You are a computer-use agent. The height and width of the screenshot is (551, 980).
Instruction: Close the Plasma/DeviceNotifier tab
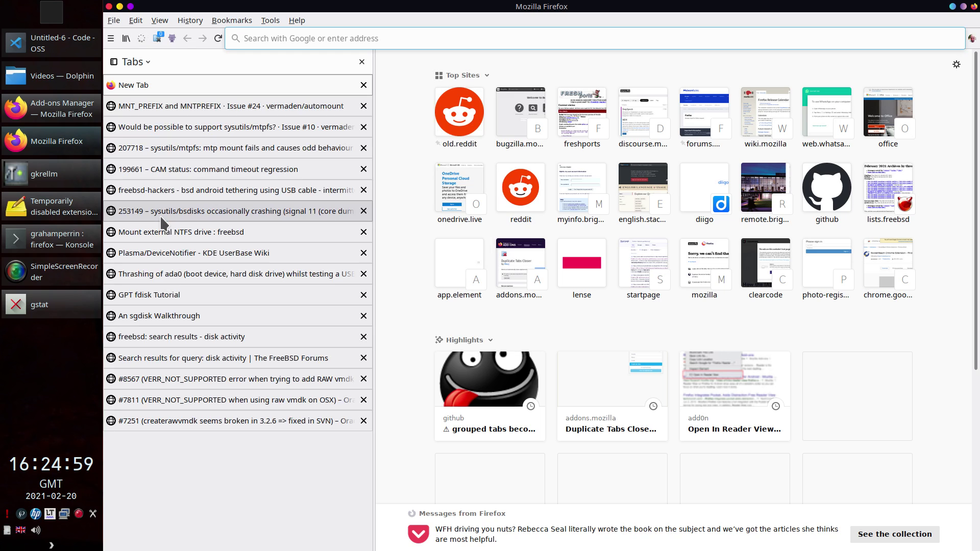point(363,253)
